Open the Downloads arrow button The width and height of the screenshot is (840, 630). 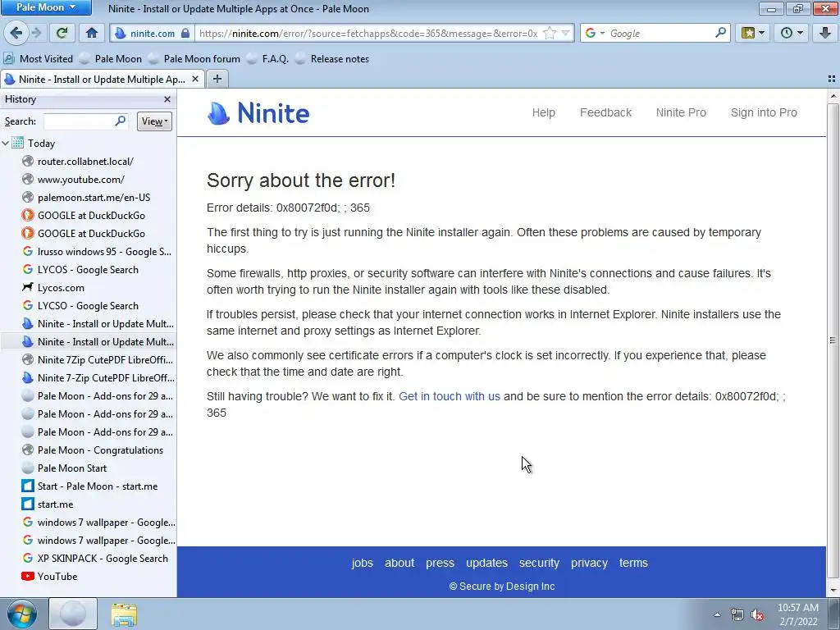click(x=825, y=33)
